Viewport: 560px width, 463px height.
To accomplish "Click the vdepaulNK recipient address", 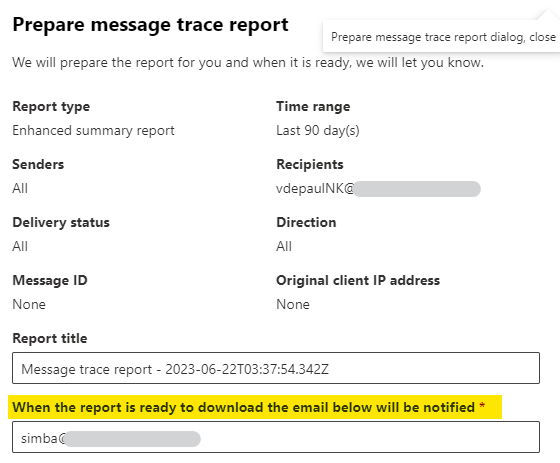I will click(x=378, y=188).
